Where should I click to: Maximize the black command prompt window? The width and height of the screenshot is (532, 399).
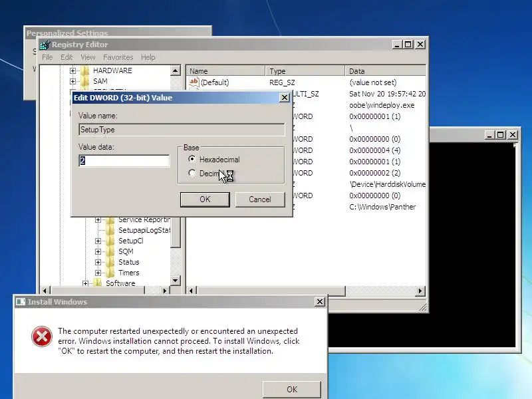pos(501,135)
